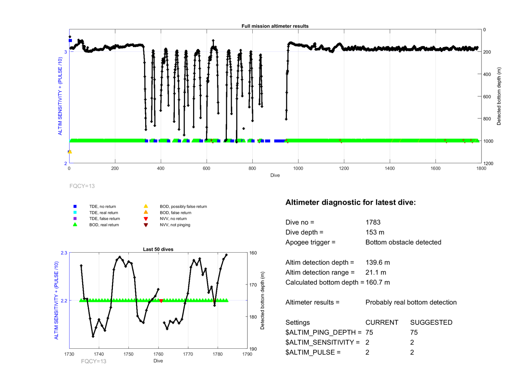Click the 'Settings' label in diagnostics
Screen dimensions: 532x392
[x=298, y=322]
